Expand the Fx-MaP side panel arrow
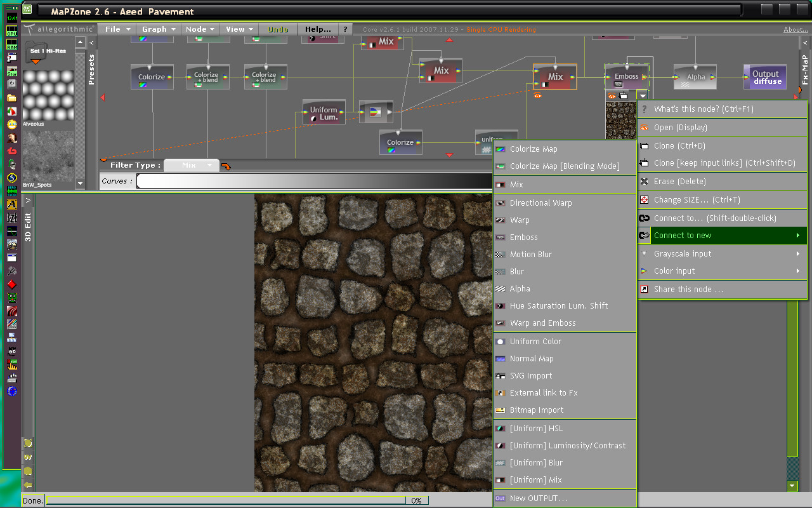Viewport: 812px width, 508px height. (x=804, y=43)
